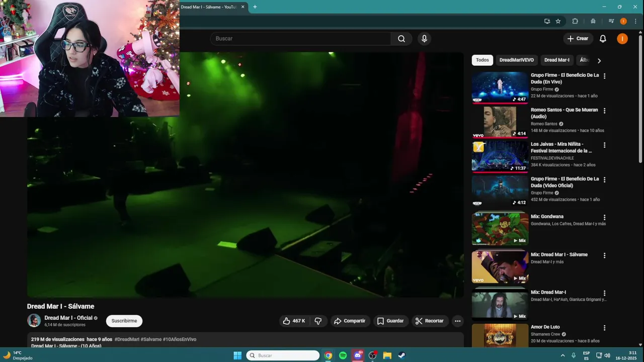644x362 pixels.
Task: Open Los Jaivas thumbnail 11:37
Action: tap(500, 157)
